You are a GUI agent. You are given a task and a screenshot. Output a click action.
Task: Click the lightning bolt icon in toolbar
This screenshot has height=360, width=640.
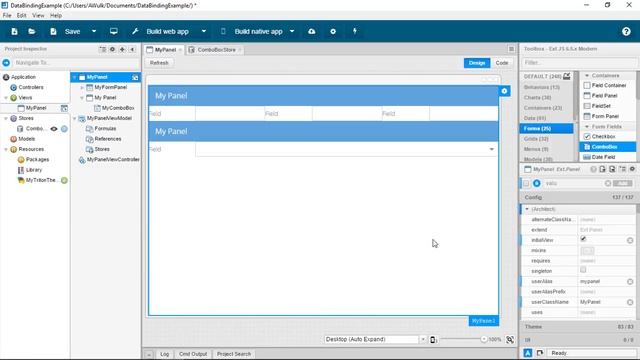355,31
